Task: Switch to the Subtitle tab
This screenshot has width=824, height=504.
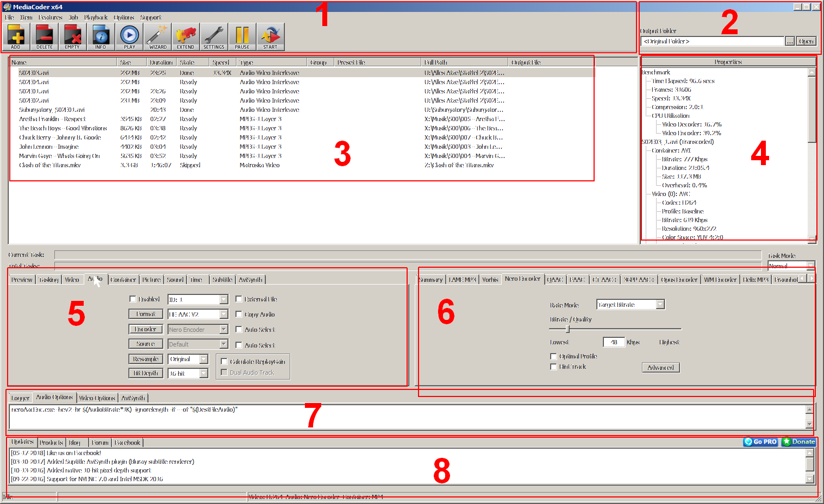Action: click(222, 280)
